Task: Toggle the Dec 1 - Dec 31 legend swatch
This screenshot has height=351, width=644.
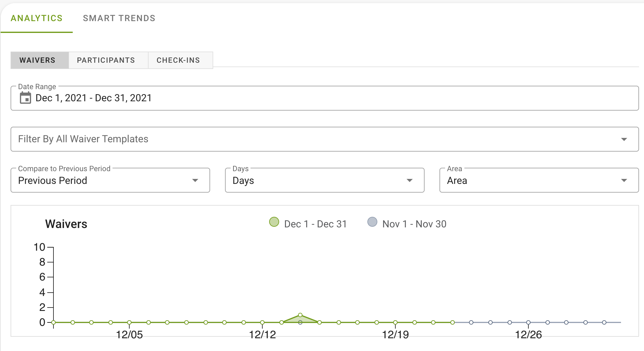Action: pyautogui.click(x=274, y=222)
